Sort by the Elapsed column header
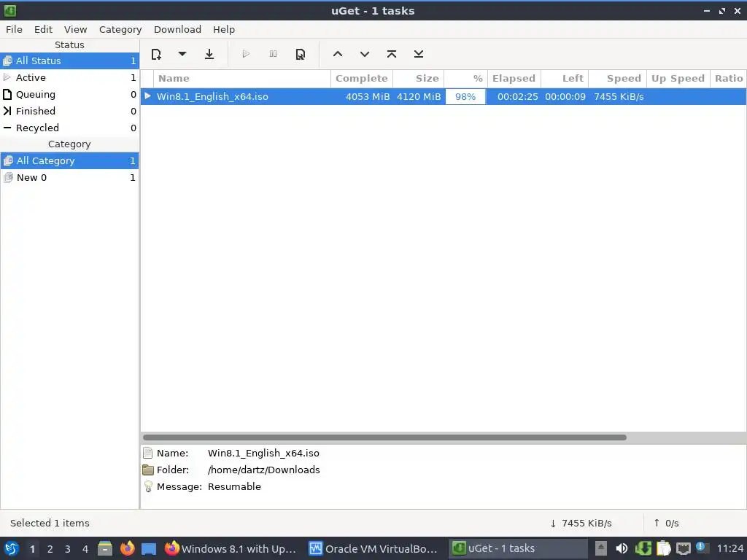 point(514,79)
